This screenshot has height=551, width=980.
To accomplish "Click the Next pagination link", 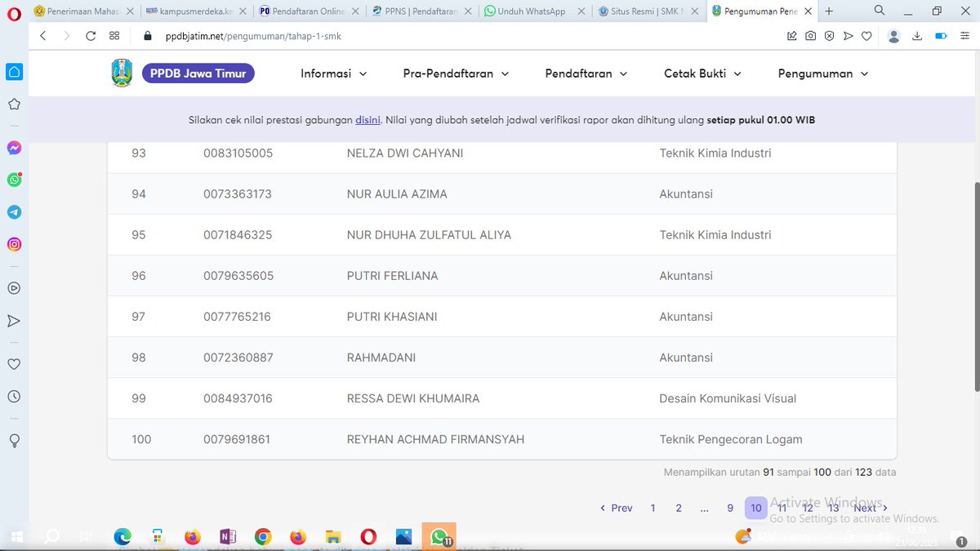I will [x=870, y=508].
